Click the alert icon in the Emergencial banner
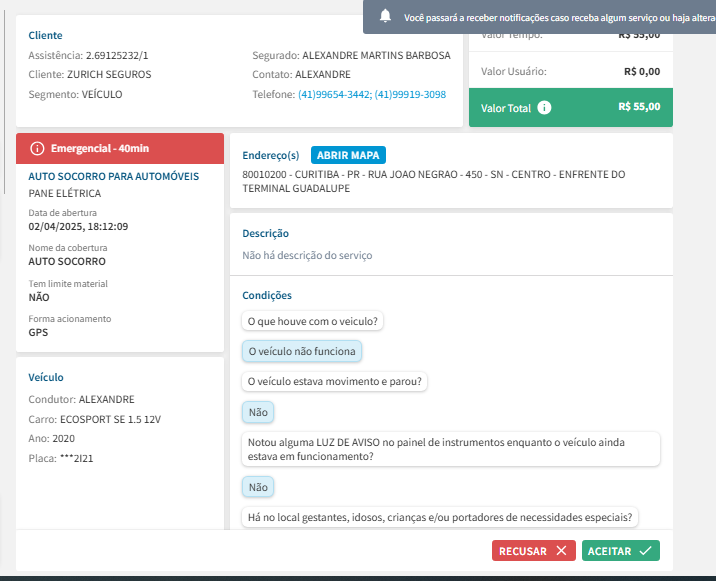 [x=38, y=148]
